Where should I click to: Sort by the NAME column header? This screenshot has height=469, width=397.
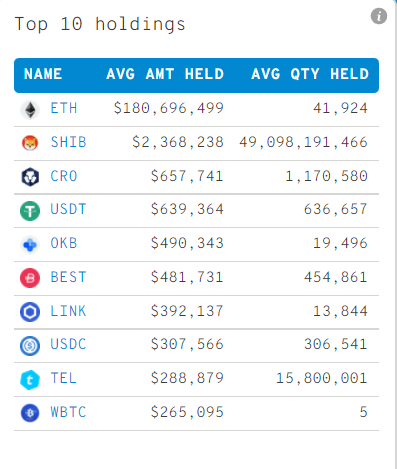tap(43, 74)
